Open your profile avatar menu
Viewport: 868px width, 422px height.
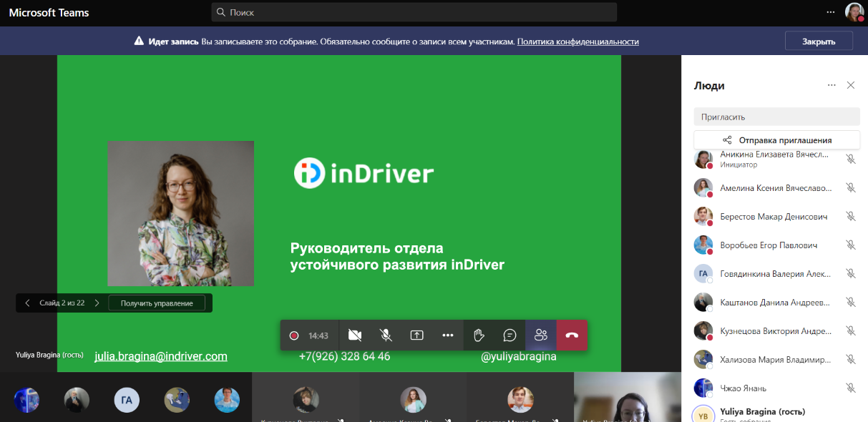coord(854,12)
